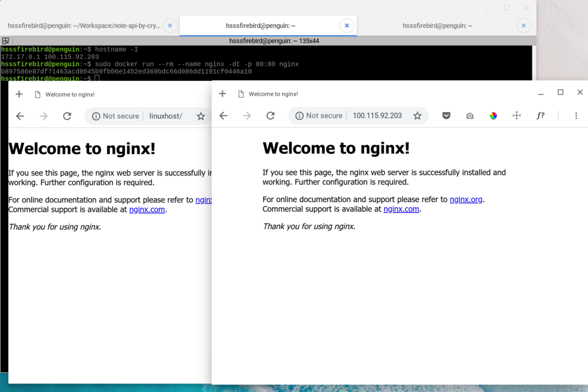
Task: Minimize the 100.115.92.203 browser window
Action: click(541, 94)
